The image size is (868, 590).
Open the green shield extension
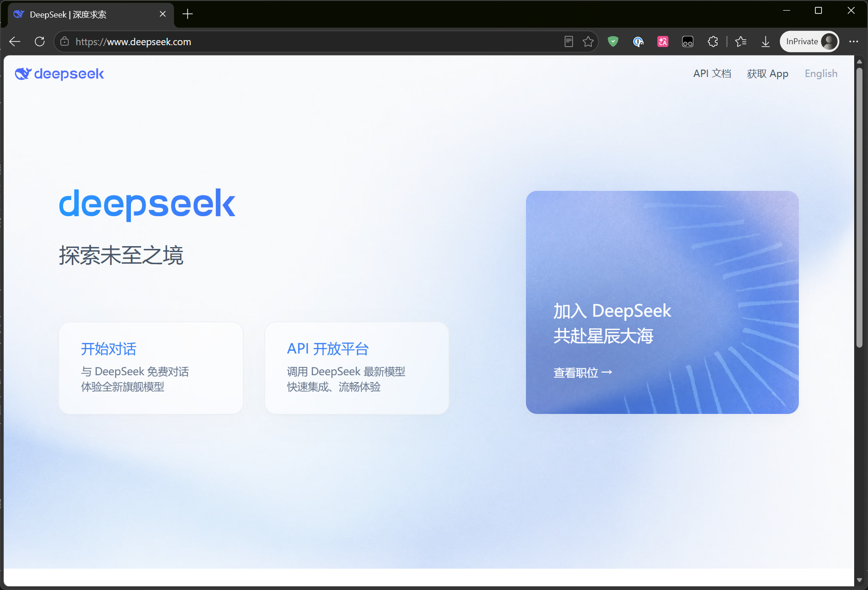pos(613,41)
